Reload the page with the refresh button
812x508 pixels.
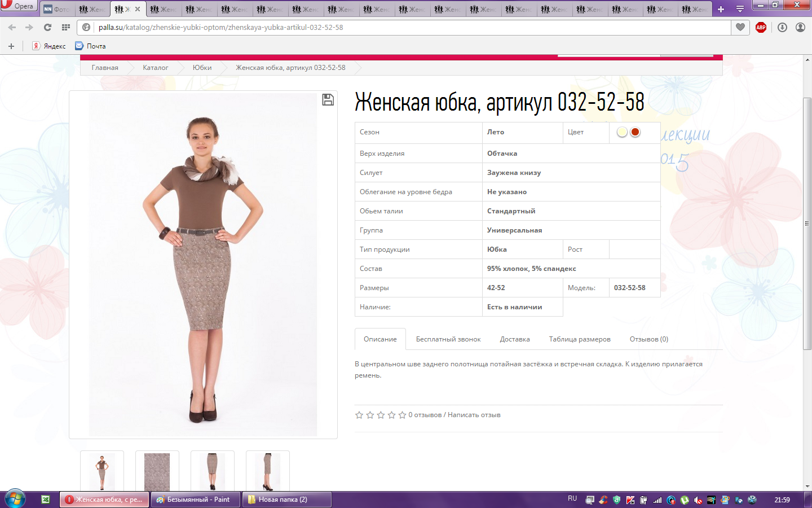point(47,27)
